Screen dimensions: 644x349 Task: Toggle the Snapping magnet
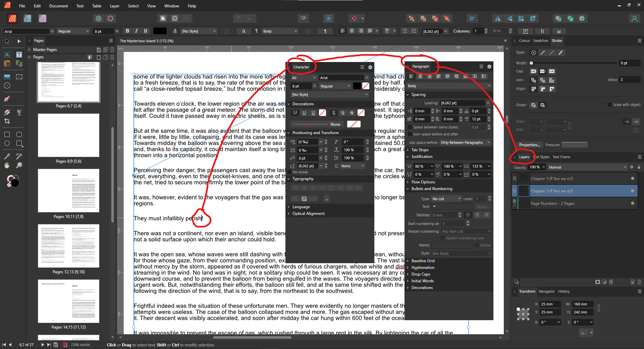click(x=354, y=18)
